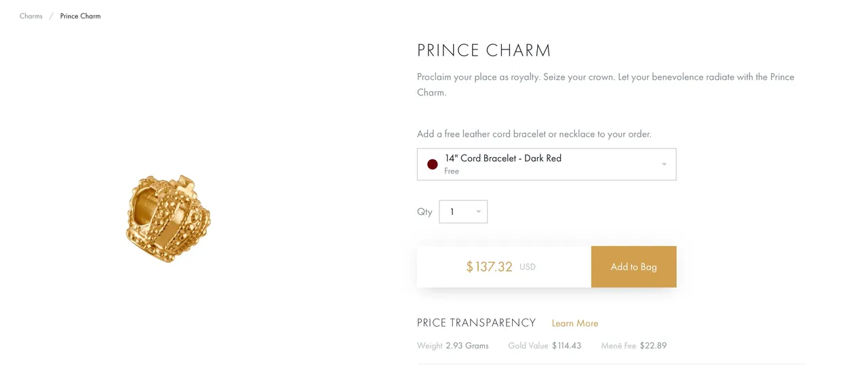Select the $137.32 price amount
Image resolution: width=868 pixels, height=376 pixels.
point(489,267)
